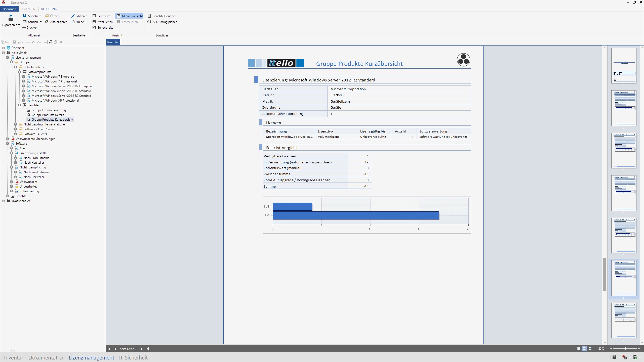Select Gruppe Lizenzauswertung report
This screenshot has height=362, width=644.
[49, 110]
